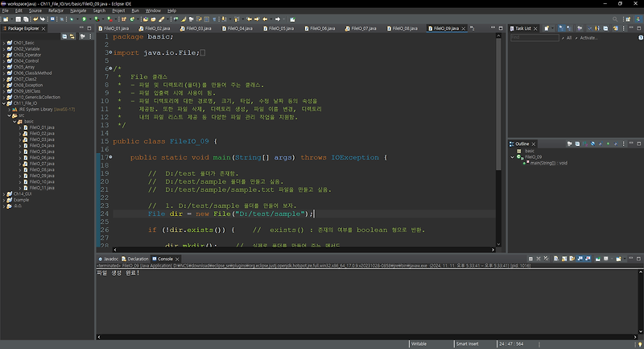
Task: Click the Activate... link in Task List
Action: pos(588,37)
